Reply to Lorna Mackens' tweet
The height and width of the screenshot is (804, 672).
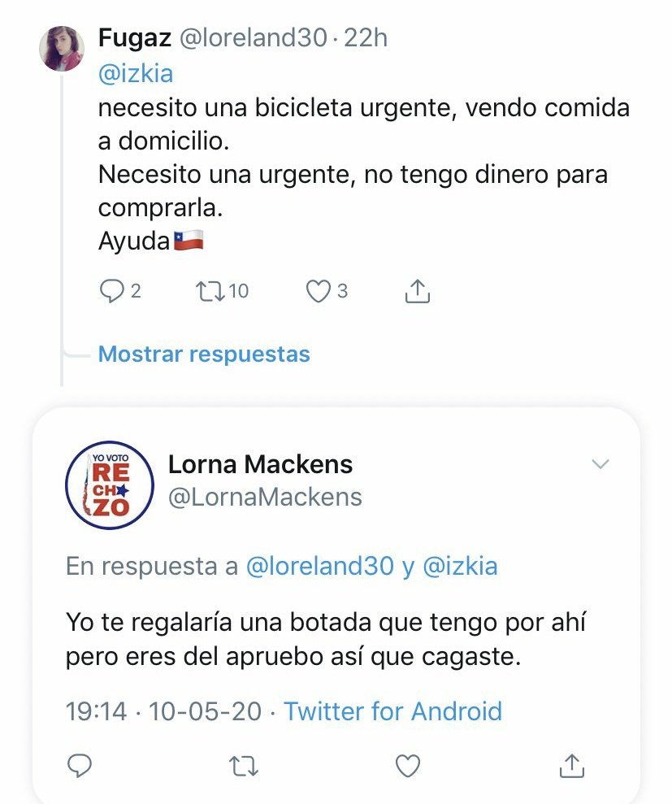[x=80, y=766]
